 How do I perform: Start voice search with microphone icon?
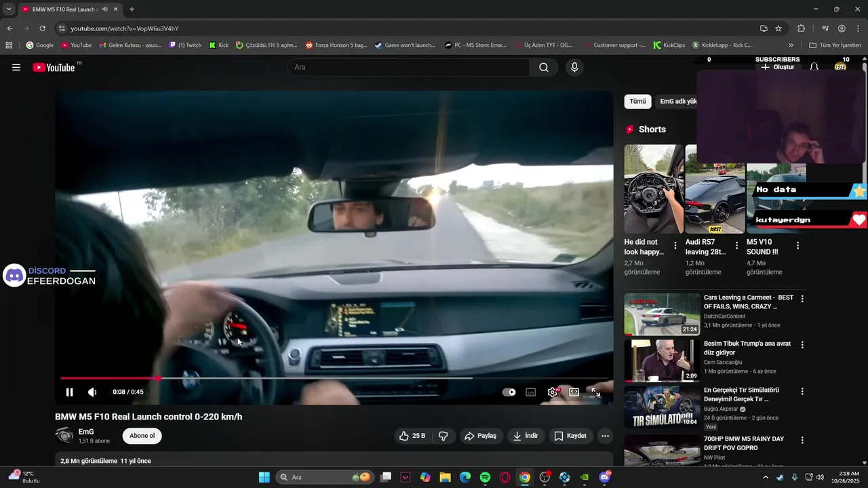click(x=574, y=67)
